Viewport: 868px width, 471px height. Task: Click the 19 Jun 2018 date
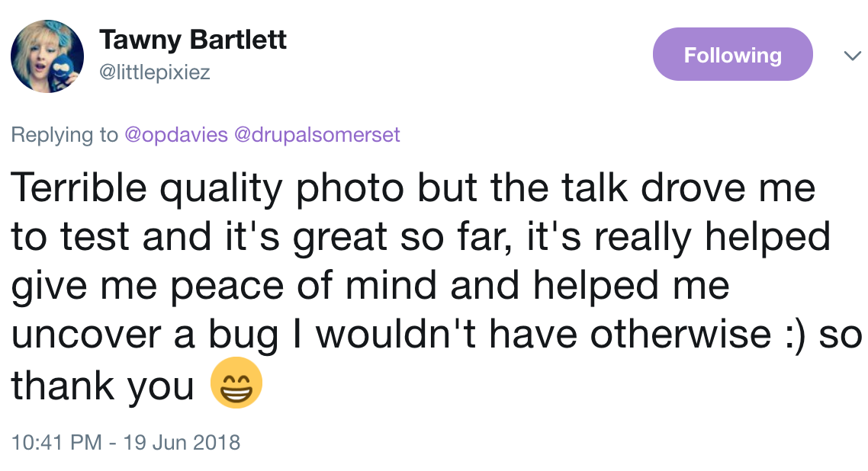pyautogui.click(x=182, y=441)
